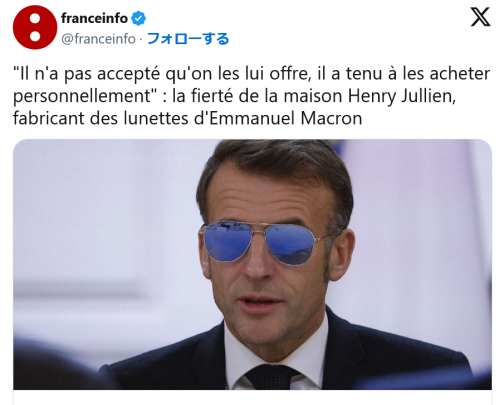Click the word 'personnellement' in the tweet
The image size is (500, 405).
(82, 97)
